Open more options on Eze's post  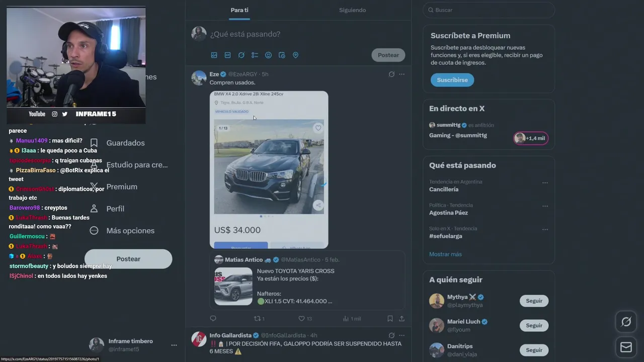(401, 74)
